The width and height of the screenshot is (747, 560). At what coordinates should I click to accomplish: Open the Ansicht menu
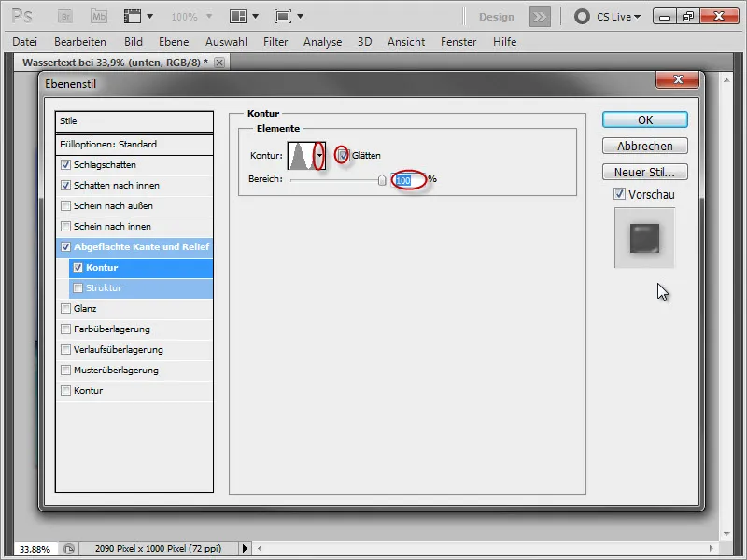click(x=406, y=42)
